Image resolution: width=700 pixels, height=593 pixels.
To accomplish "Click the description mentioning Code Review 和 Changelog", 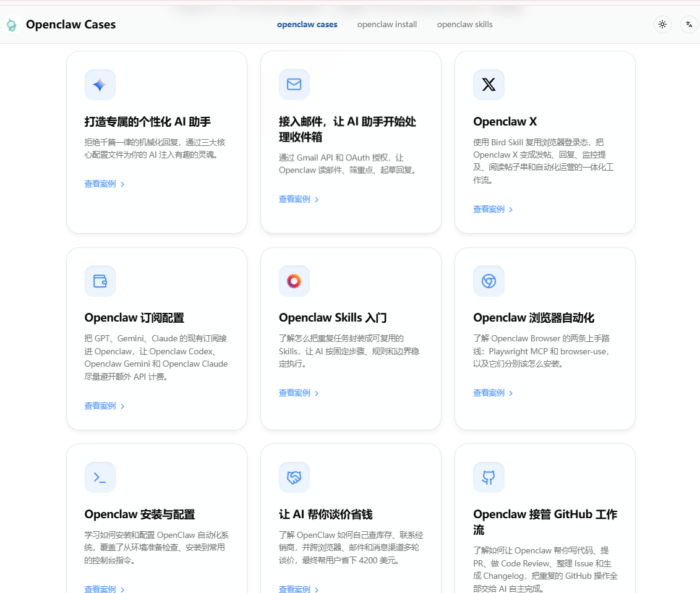I will tap(545, 570).
